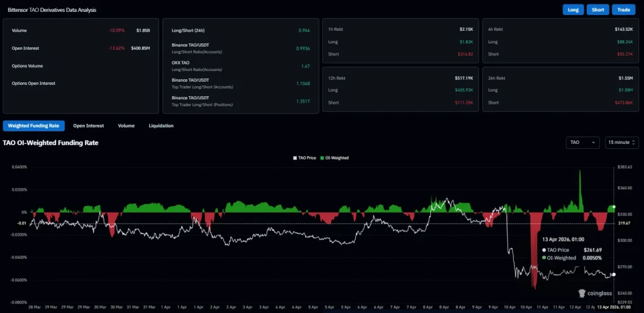Screen dimensions: 644x313
Task: Click the 319.67 price label on axis
Action: [x=623, y=223]
